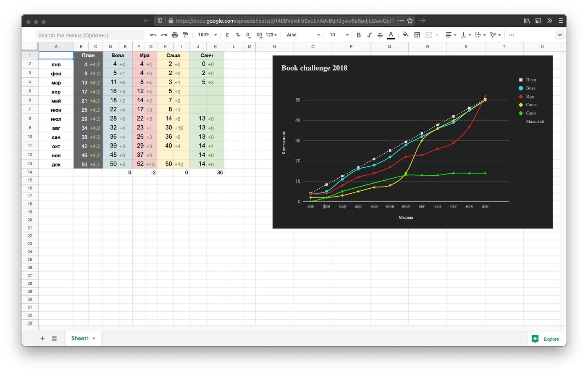This screenshot has width=588, height=374.
Task: Format as percent
Action: click(238, 35)
